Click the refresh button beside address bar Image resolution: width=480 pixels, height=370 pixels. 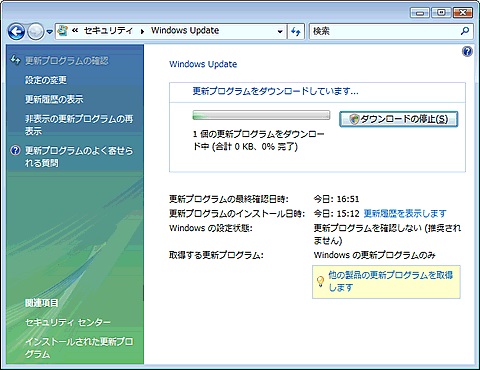point(296,32)
